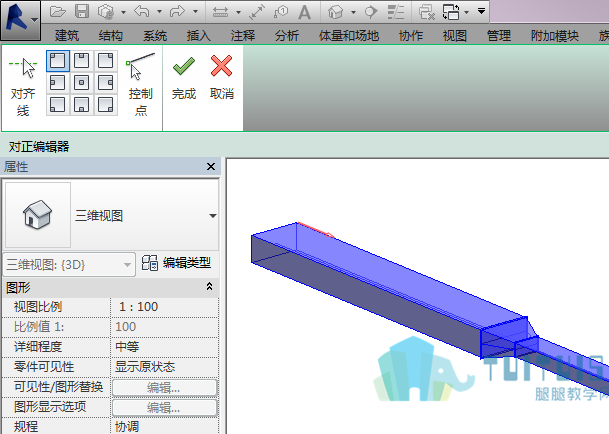Click the Undo arrow icon
Screen dimensions: 609x434
[x=142, y=11]
